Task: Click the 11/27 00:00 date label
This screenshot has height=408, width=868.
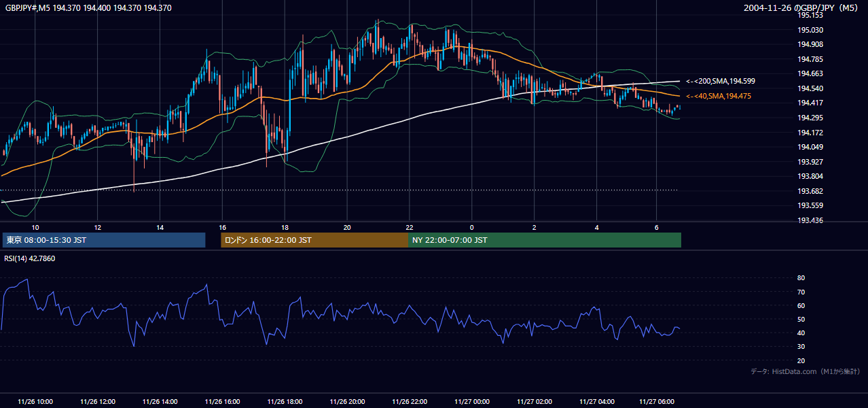Action: point(471,402)
